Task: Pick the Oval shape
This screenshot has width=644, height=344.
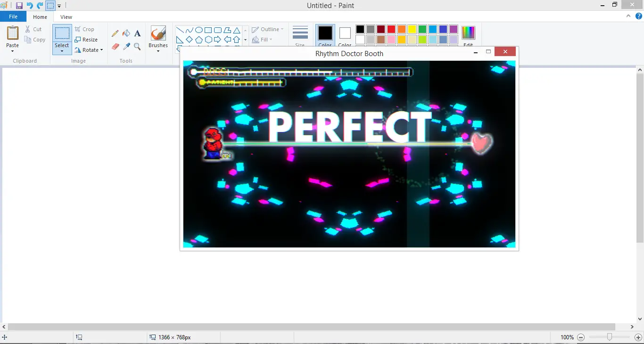Action: 199,30
